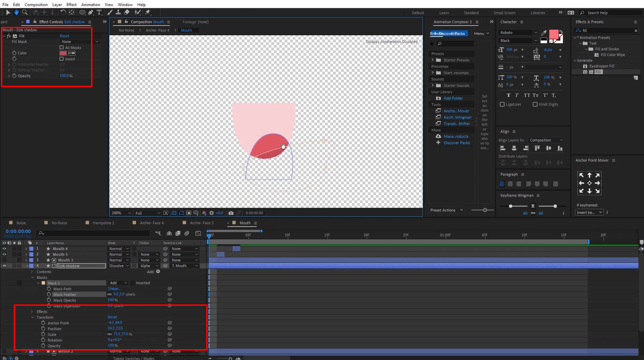The width and height of the screenshot is (644, 360).
Task: Open the Graph Editor in the timeline
Action: (x=198, y=232)
